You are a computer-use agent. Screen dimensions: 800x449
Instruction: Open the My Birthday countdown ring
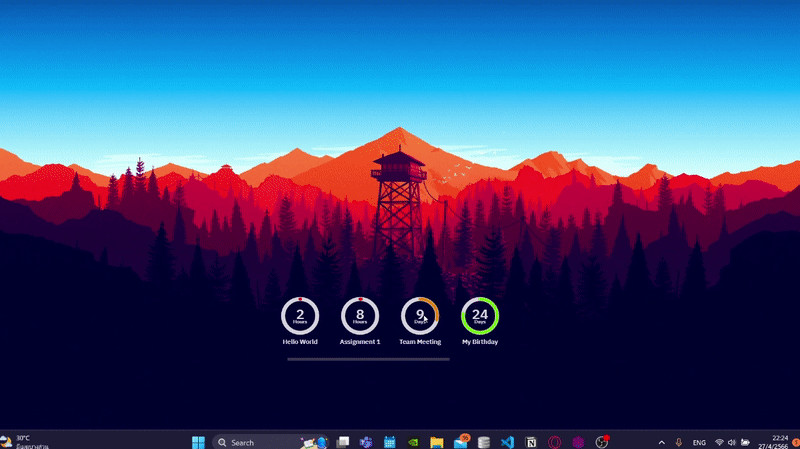tap(480, 316)
